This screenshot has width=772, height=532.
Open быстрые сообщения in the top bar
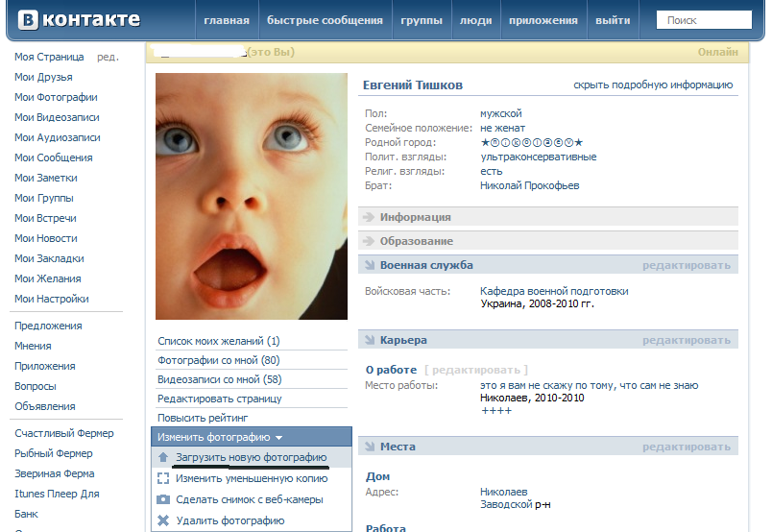pos(325,20)
